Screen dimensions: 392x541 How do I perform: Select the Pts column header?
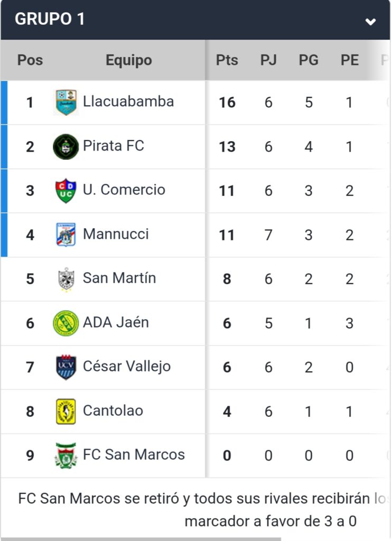(227, 60)
